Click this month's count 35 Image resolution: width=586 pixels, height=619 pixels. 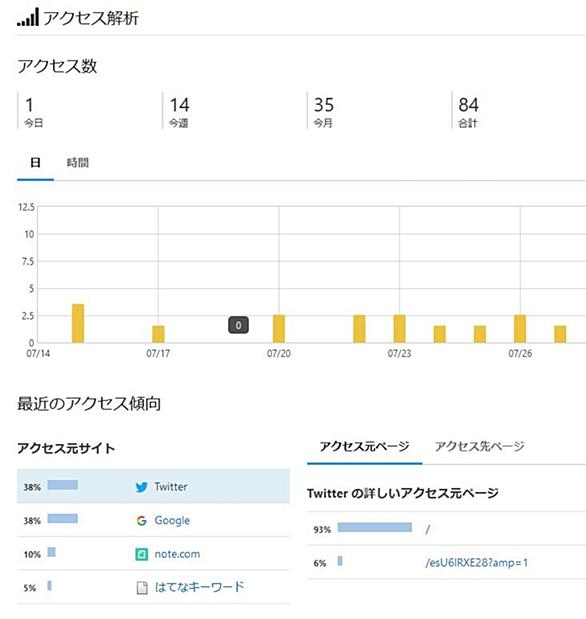pos(324,105)
